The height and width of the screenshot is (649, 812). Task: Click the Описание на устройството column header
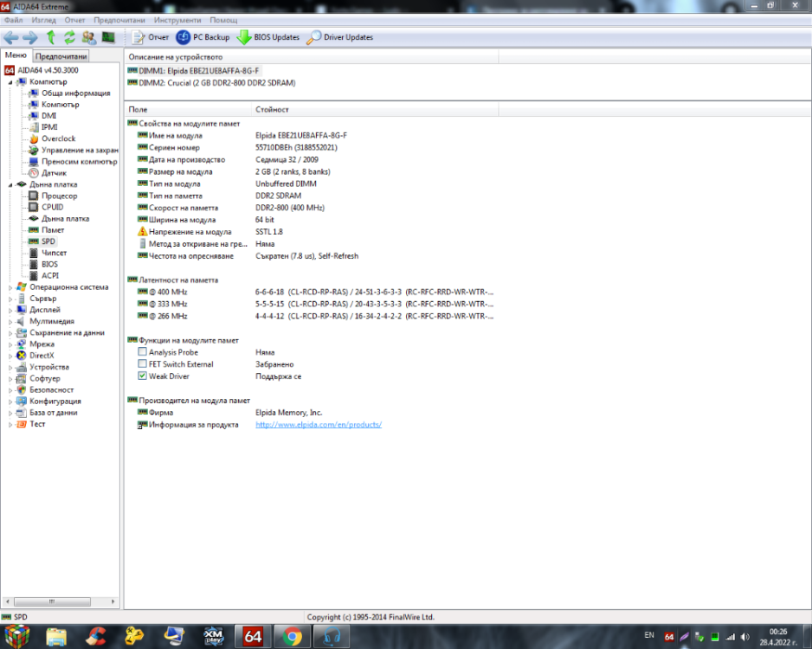(312, 57)
